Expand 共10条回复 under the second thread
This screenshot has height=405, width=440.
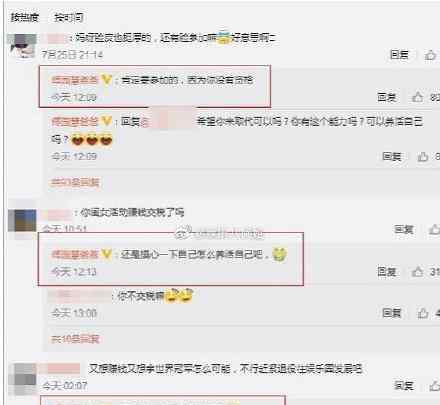pyautogui.click(x=75, y=339)
